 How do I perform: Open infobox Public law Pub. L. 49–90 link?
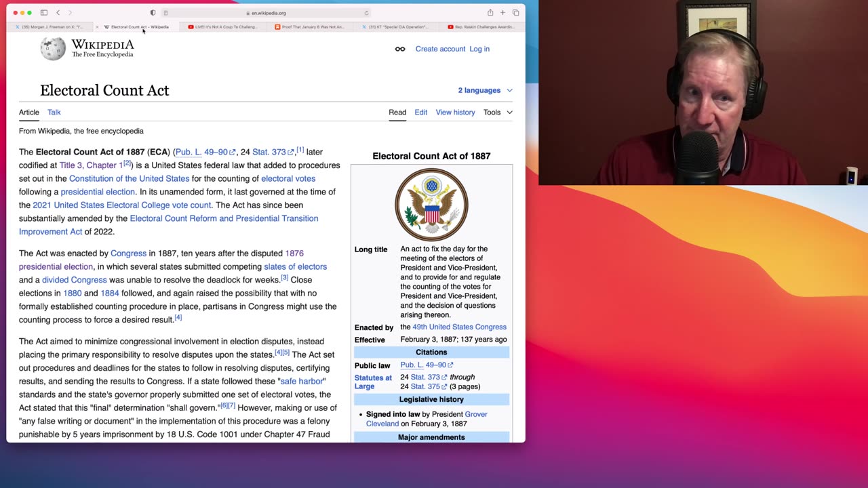426,365
